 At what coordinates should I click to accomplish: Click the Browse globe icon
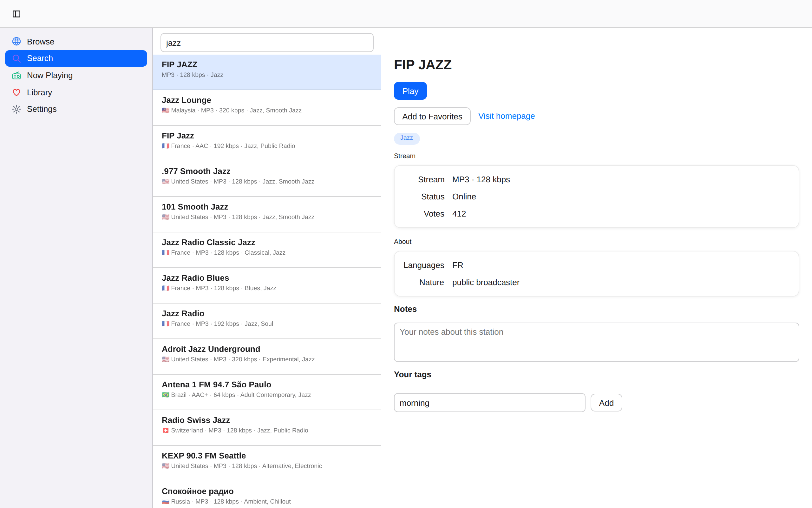[16, 41]
